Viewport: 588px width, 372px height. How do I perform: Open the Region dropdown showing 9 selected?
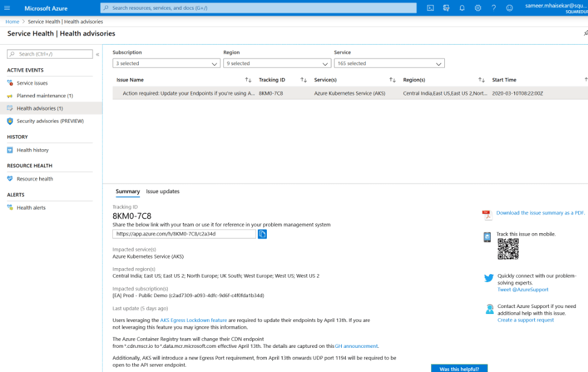click(277, 63)
